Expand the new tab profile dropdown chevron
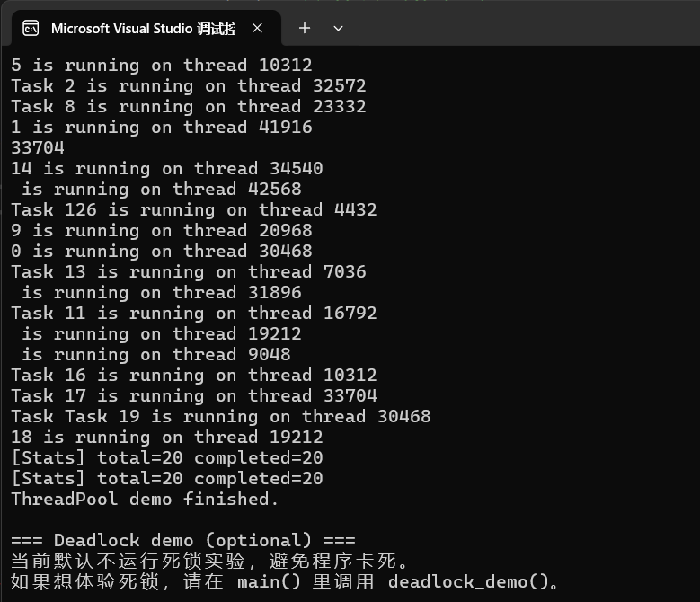700x602 pixels. pyautogui.click(x=338, y=29)
